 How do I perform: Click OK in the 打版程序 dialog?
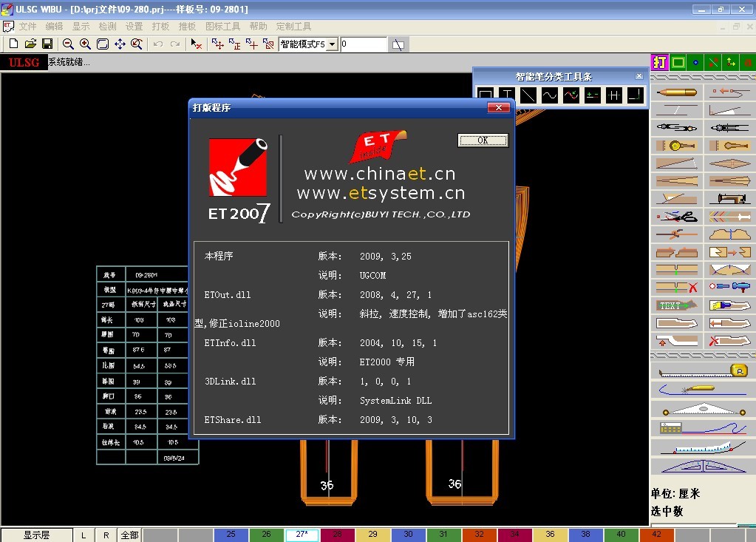click(x=483, y=140)
